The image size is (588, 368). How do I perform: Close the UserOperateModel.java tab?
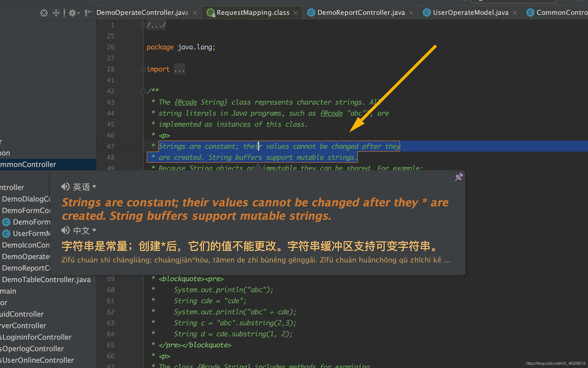point(515,13)
